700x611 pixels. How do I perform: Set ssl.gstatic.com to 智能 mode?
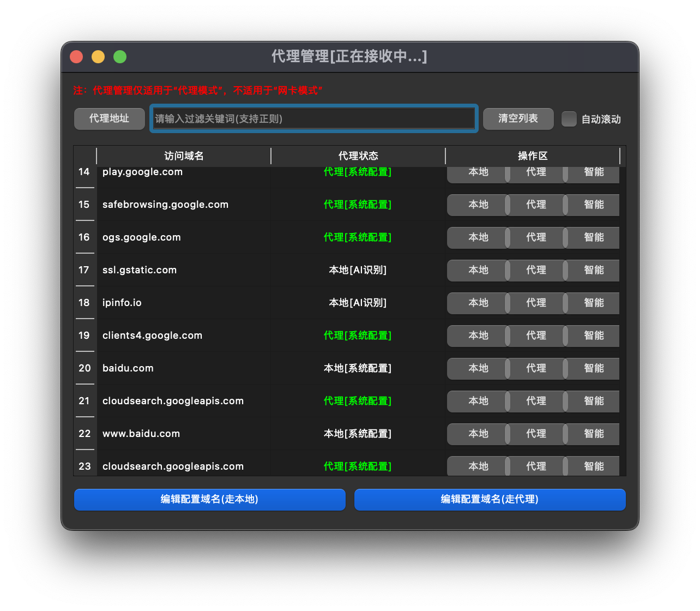[593, 271]
